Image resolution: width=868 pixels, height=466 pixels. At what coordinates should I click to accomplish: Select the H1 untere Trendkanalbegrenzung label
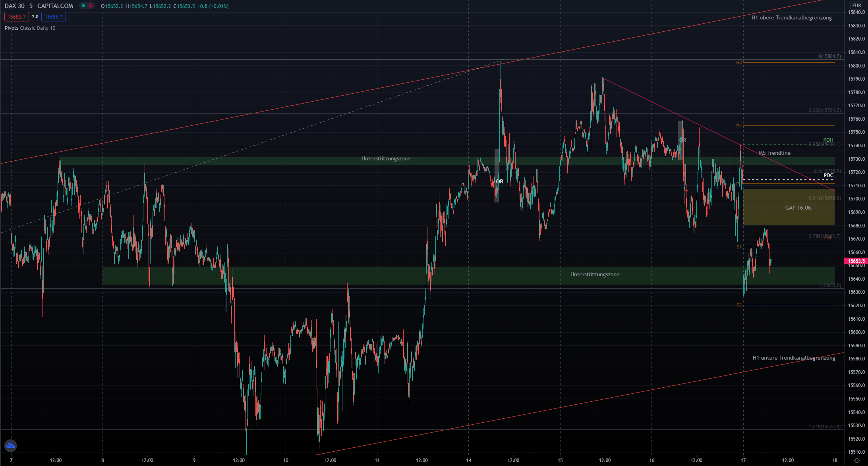point(794,358)
